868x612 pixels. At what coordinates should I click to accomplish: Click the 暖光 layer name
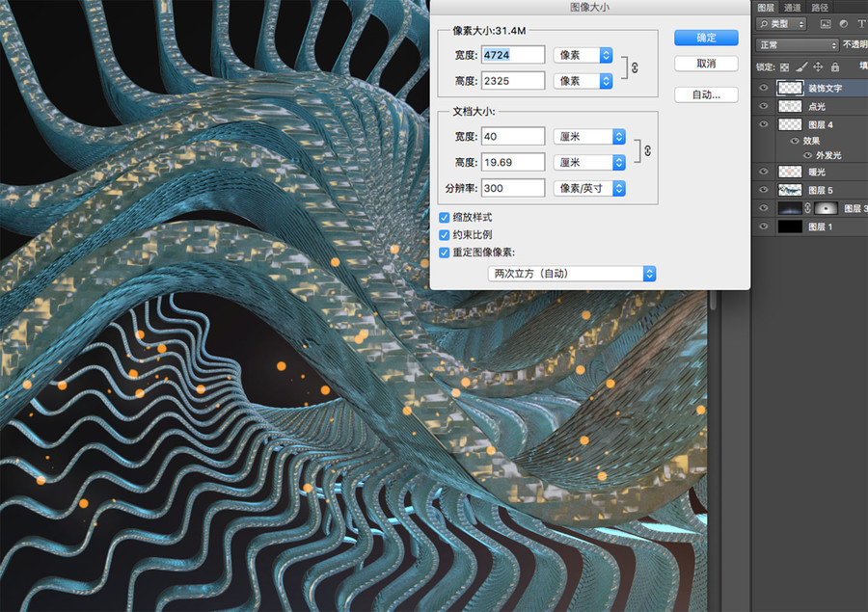(x=817, y=173)
